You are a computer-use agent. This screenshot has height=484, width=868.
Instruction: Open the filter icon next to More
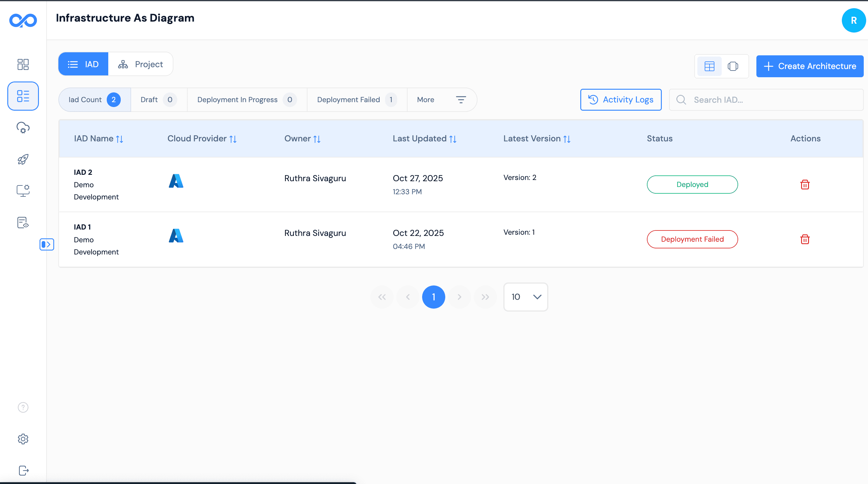461,99
